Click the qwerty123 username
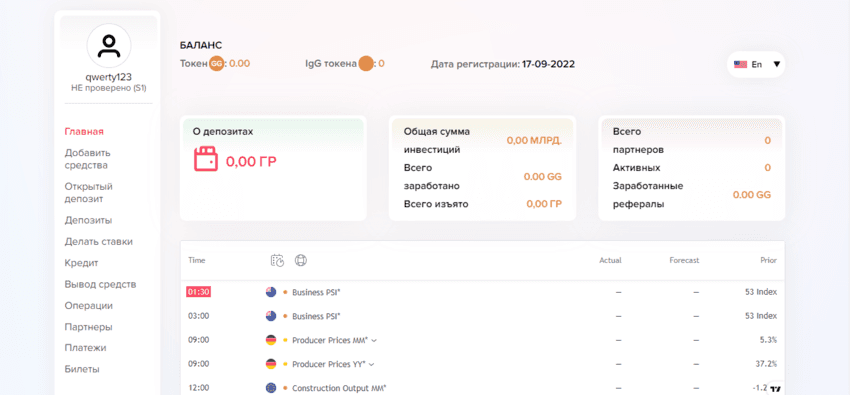The image size is (850, 395). [x=108, y=77]
